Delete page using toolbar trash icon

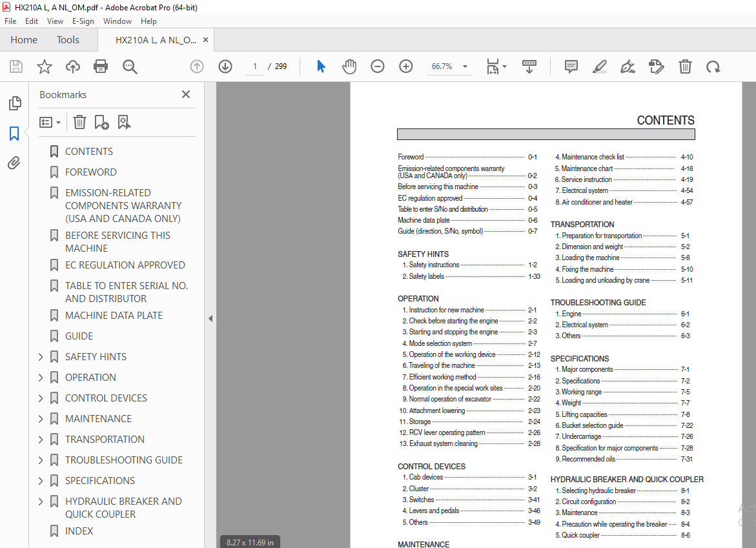(685, 66)
